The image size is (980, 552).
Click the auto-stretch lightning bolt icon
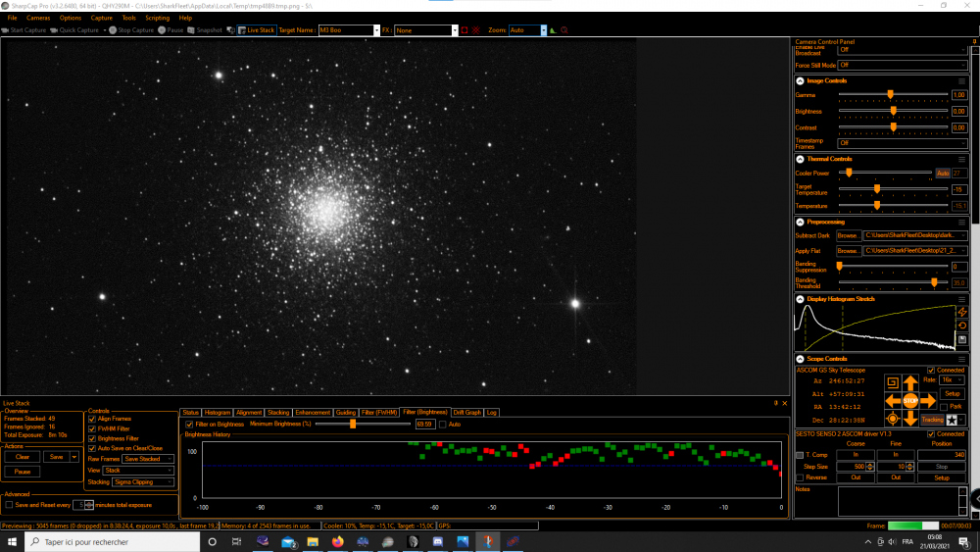pyautogui.click(x=962, y=312)
